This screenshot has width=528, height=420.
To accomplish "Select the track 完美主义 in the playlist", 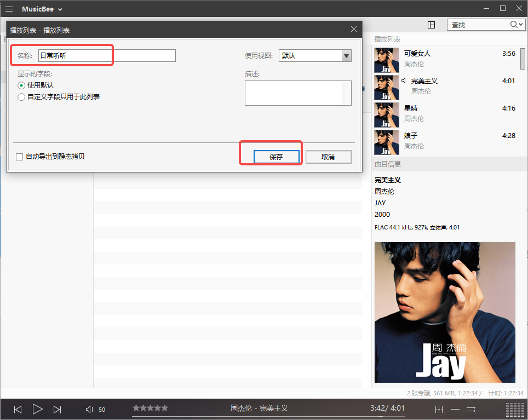I will pos(446,88).
